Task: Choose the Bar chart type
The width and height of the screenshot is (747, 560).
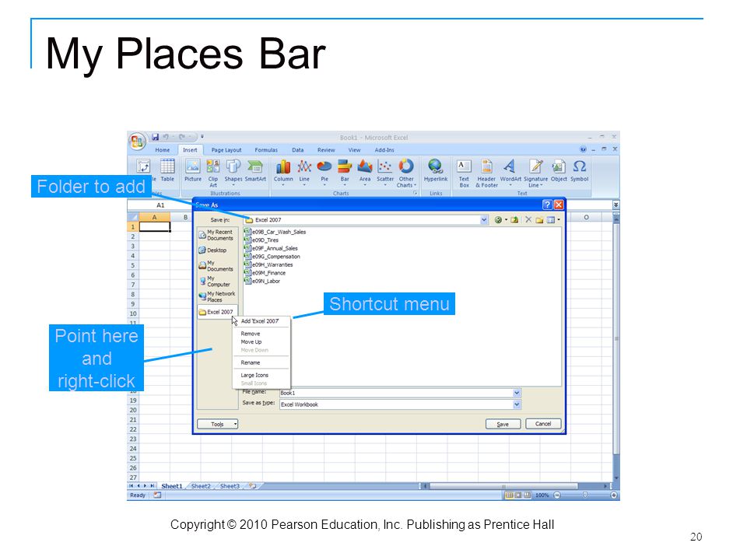Action: 345,171
